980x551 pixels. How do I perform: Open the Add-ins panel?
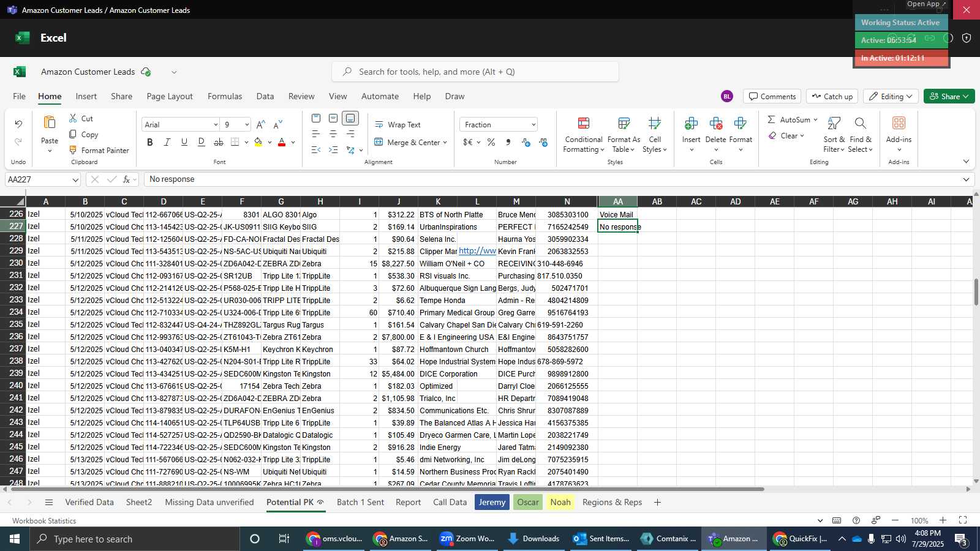[899, 134]
